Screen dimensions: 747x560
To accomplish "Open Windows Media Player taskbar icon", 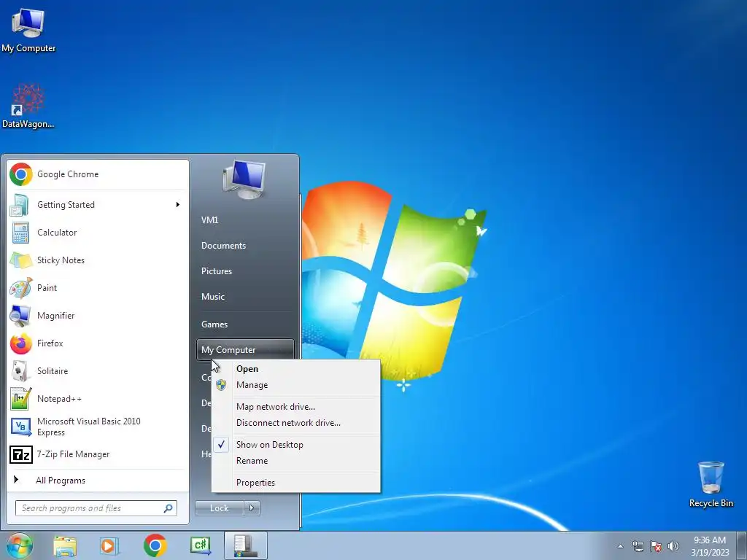I will point(109,545).
